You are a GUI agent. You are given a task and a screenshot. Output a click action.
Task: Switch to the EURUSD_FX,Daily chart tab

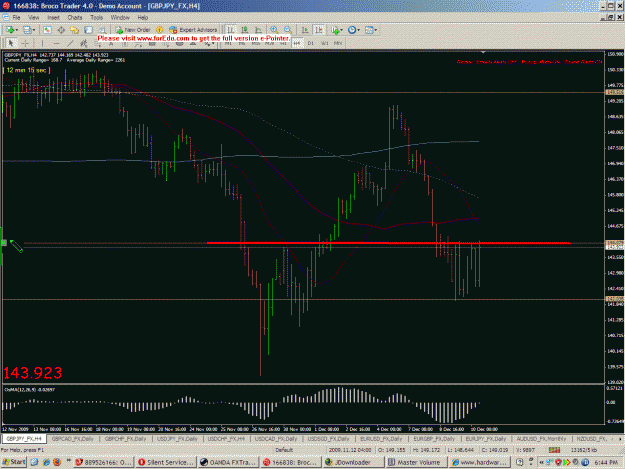381,439
